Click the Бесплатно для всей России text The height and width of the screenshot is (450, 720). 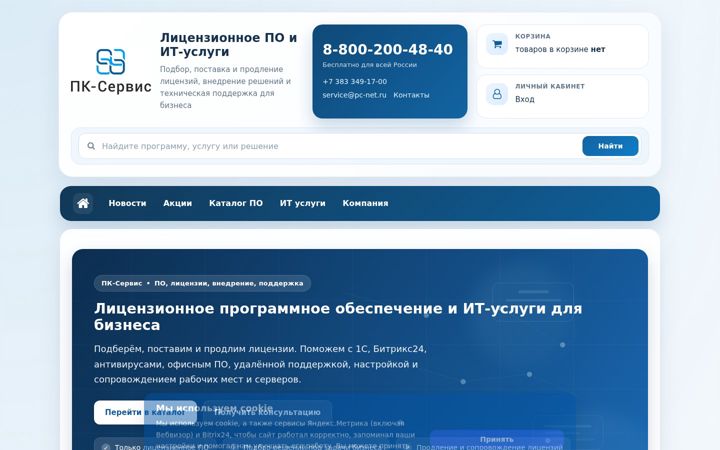370,65
